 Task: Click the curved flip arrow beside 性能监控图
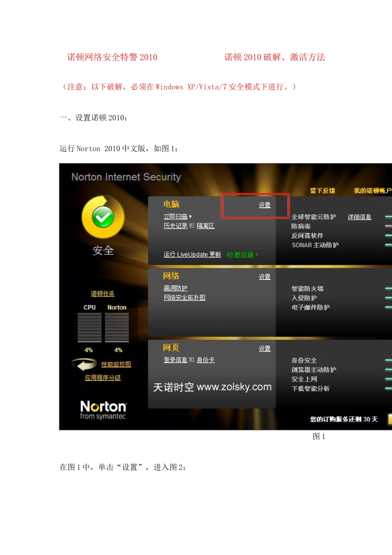84,365
